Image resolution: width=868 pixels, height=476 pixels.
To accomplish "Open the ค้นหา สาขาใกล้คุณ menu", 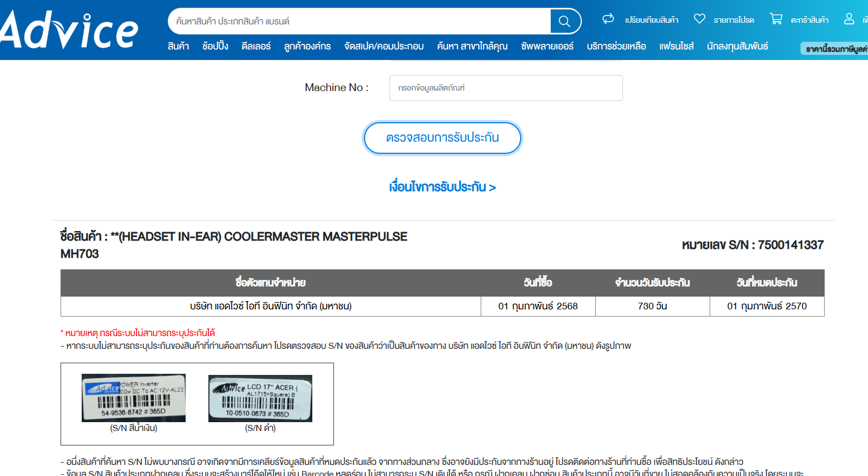I will coord(472,46).
